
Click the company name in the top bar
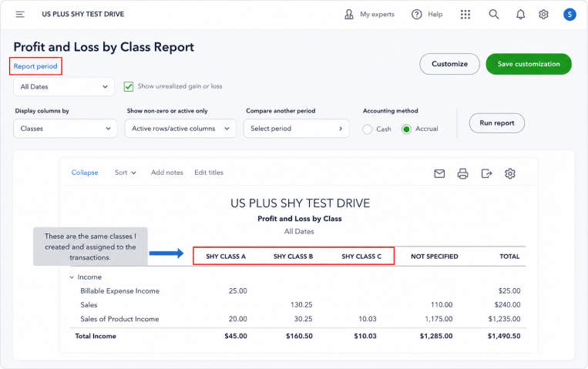tap(83, 14)
